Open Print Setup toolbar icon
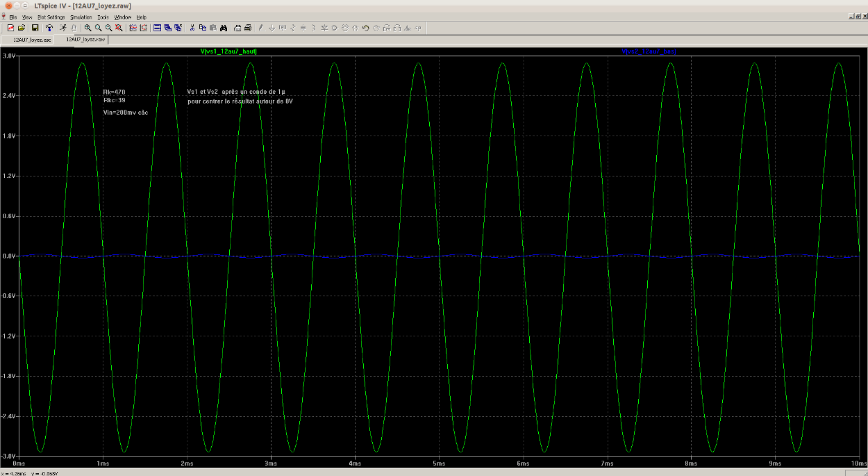The image size is (868, 476). click(x=237, y=28)
